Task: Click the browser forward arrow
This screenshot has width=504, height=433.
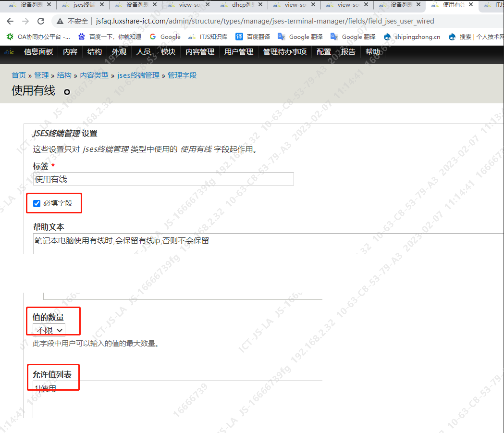Action: click(25, 21)
